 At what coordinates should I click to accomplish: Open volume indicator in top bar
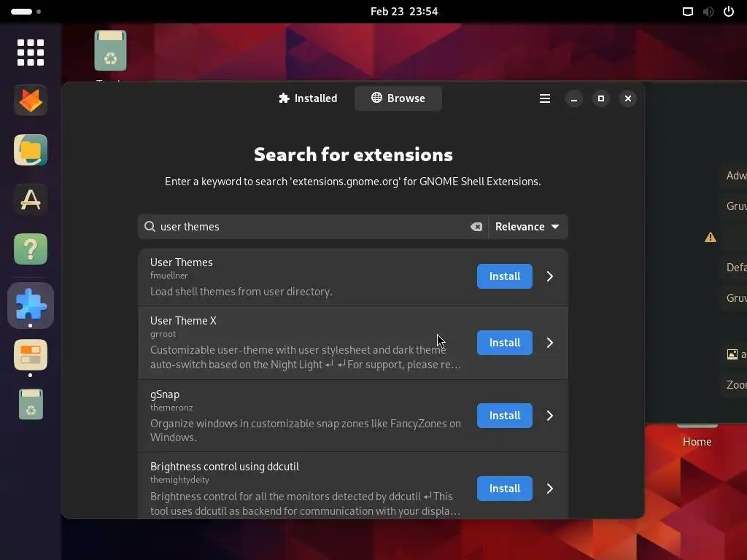point(708,12)
